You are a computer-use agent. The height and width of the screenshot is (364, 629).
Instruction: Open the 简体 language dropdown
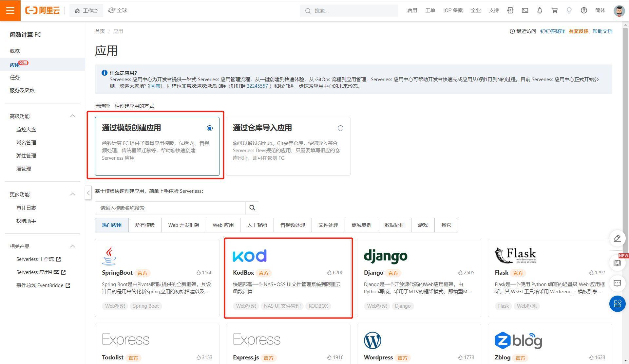[600, 10]
